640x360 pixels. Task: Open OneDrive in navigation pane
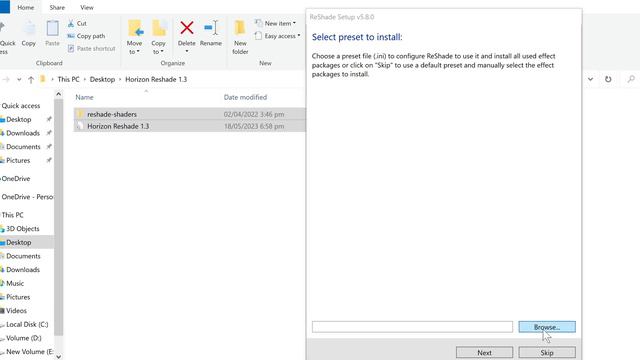tap(16, 179)
